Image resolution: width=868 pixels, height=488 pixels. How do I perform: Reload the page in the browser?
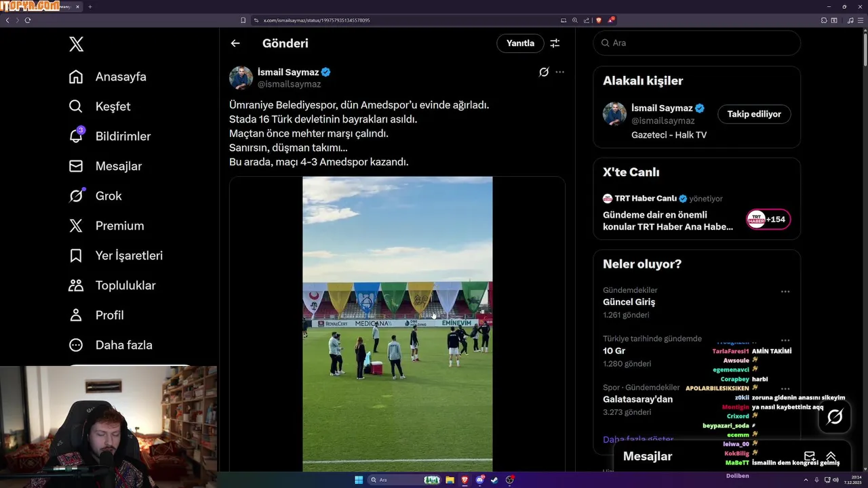(x=28, y=20)
